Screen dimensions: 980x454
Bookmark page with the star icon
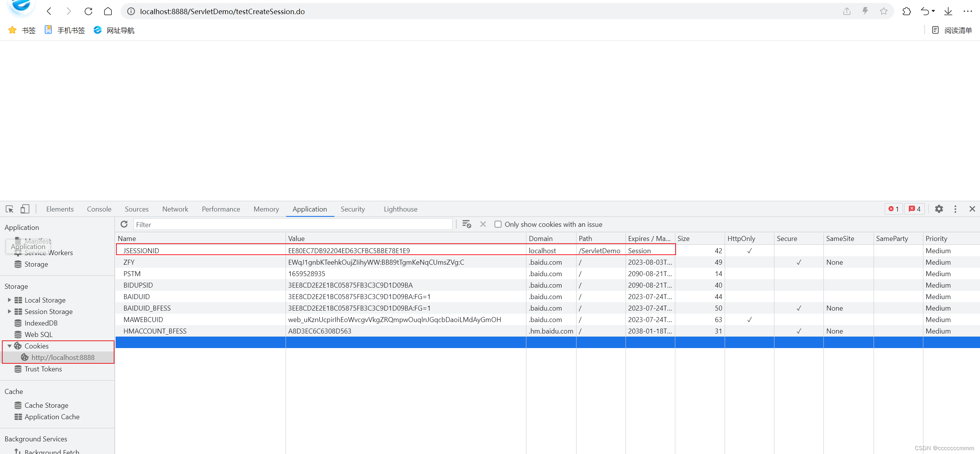pos(884,11)
